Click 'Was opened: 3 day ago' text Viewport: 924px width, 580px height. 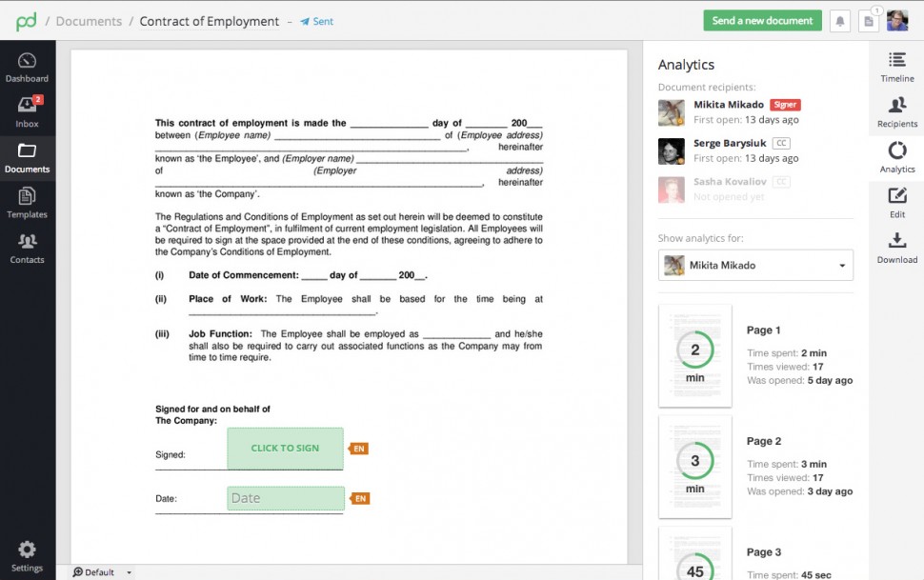(x=799, y=491)
